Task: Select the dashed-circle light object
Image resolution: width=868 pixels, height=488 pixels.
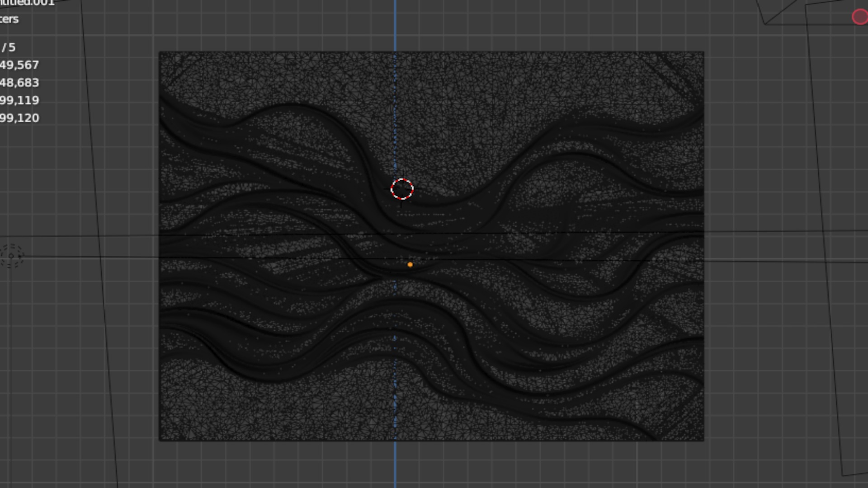Action: point(11,256)
